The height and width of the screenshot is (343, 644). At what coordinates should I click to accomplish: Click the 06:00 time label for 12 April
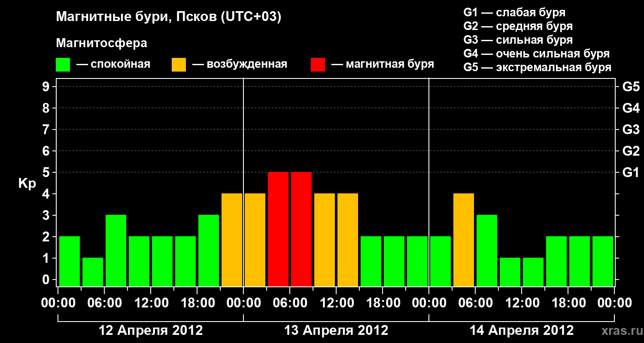coord(104,303)
